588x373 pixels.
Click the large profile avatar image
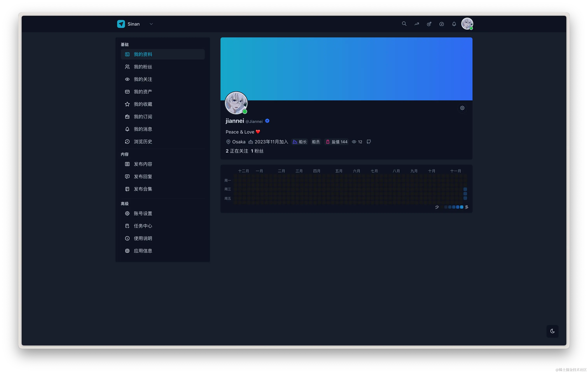236,103
